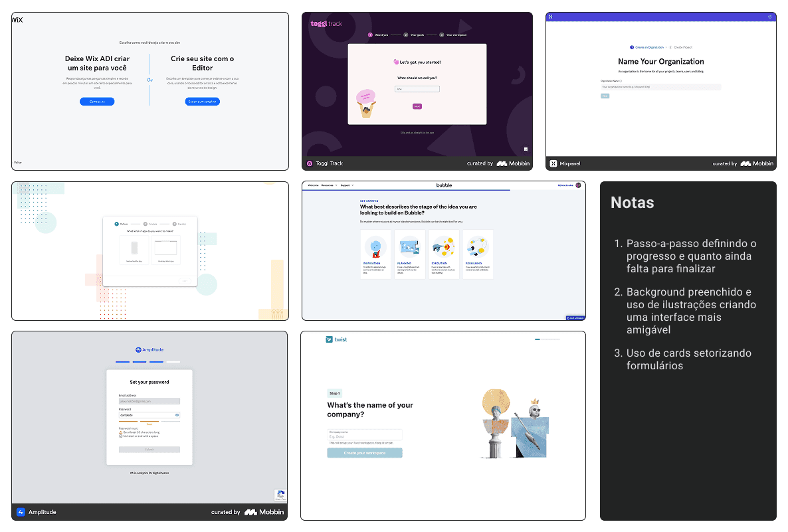Viewport: 788px width, 532px height.
Task: Click the Toggl skip link below card
Action: point(417,133)
